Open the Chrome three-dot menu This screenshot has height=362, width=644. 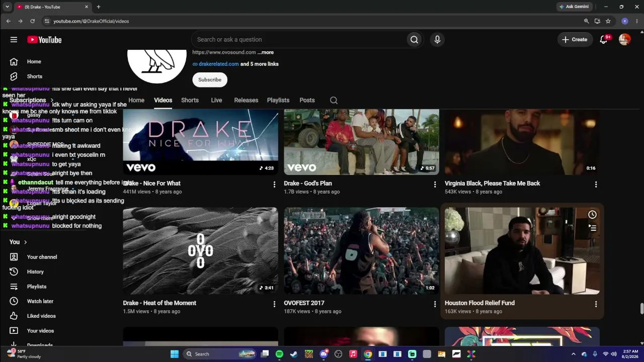pos(637,21)
